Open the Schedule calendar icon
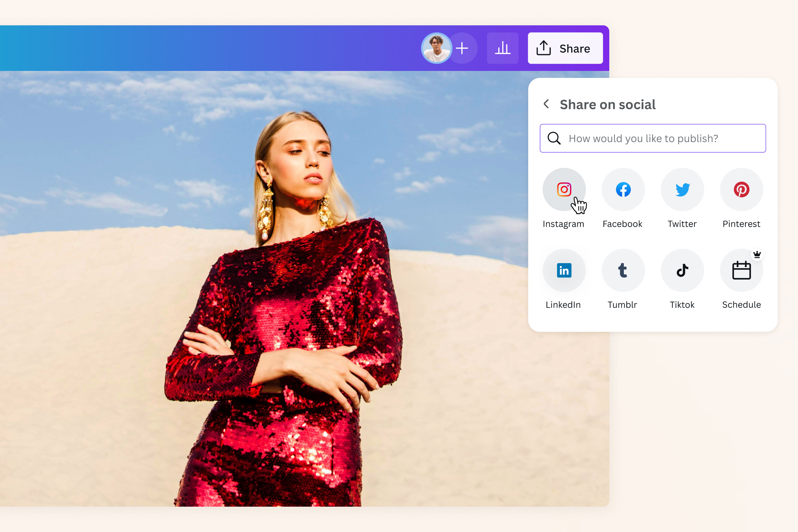 [741, 270]
